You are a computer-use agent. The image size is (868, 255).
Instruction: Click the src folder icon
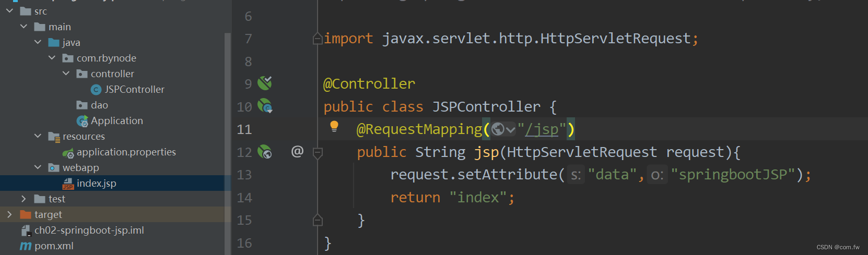click(26, 11)
